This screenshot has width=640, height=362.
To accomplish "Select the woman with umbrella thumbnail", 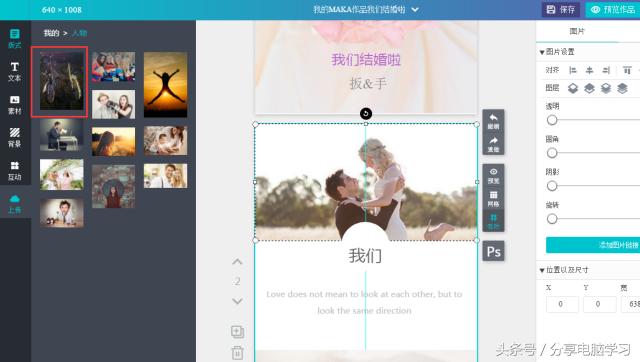I will [x=113, y=187].
